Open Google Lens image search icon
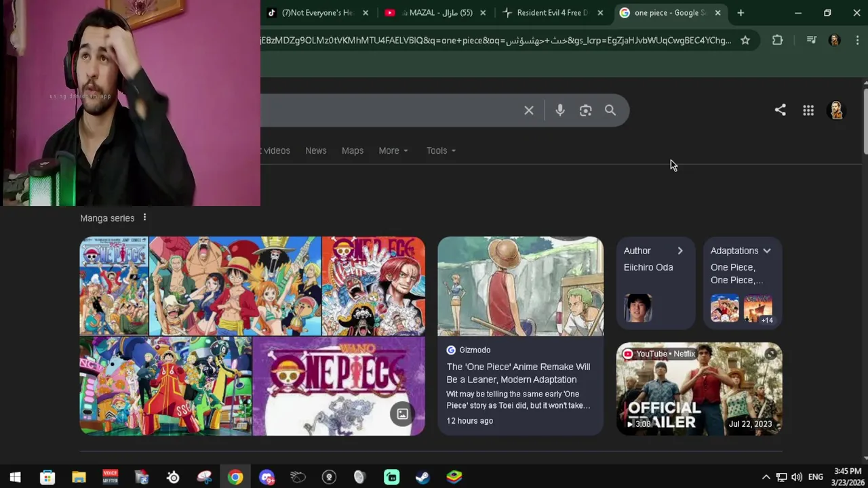 [585, 110]
